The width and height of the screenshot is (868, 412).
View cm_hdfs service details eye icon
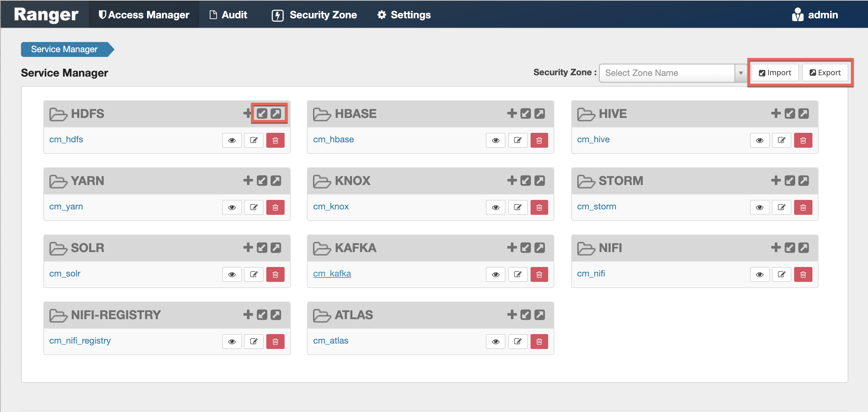pos(232,140)
